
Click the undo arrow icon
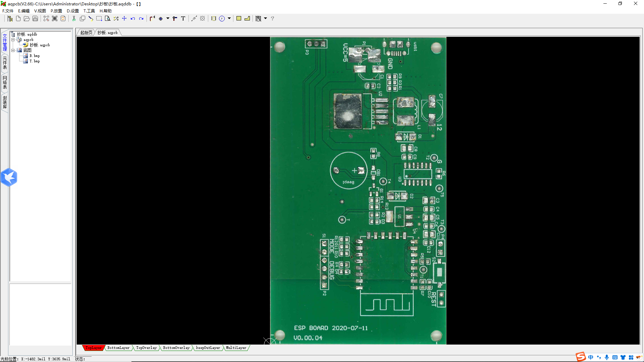tap(133, 18)
